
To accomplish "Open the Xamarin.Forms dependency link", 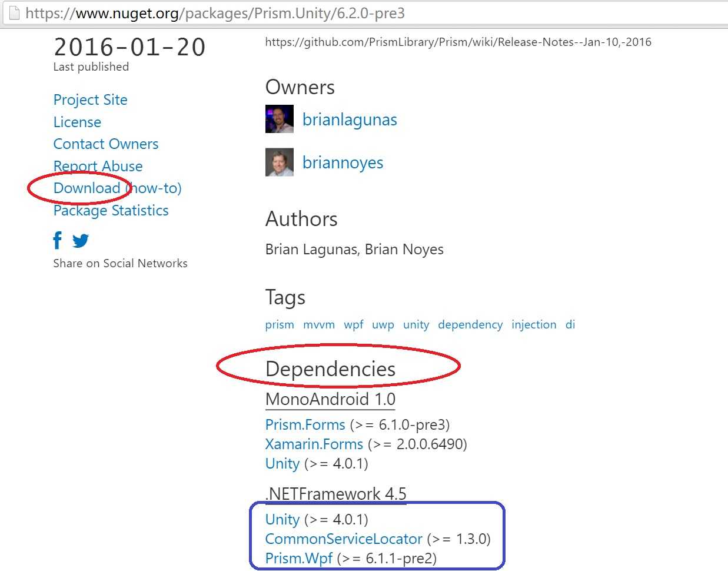I will [314, 444].
